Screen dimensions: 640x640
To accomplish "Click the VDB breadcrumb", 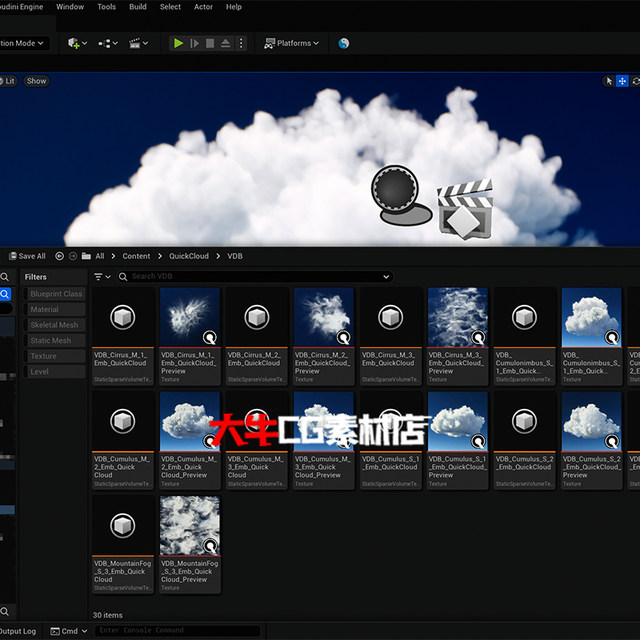I will 235,256.
